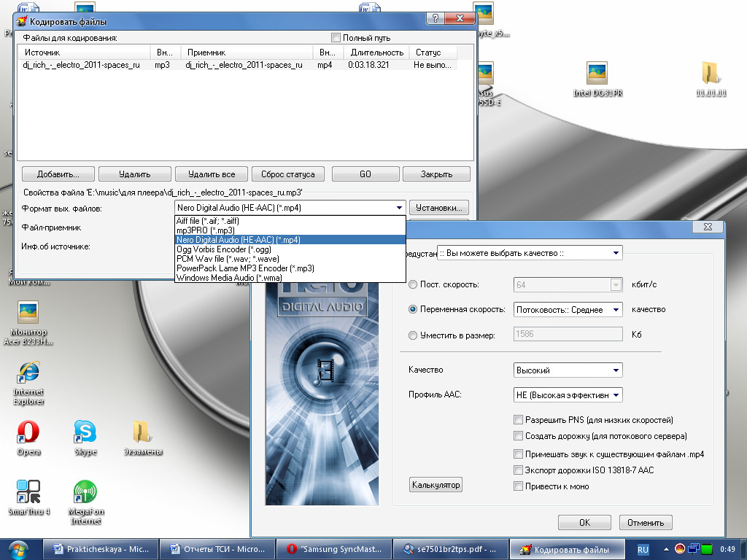Click the network tray icon
The width and height of the screenshot is (747, 560).
pos(693,550)
